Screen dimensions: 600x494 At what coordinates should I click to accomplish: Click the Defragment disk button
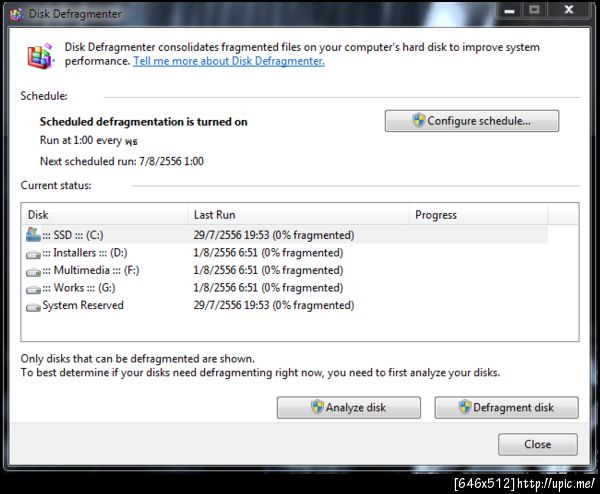506,408
